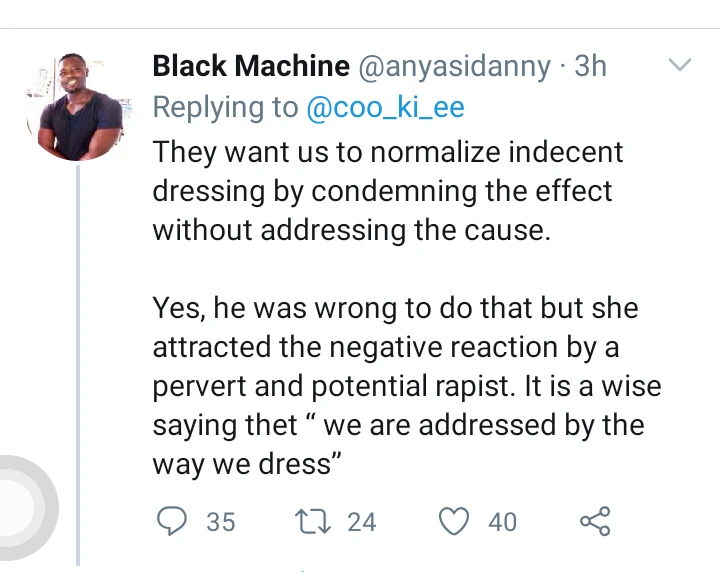Screen dimensions: 720x572
Task: Click the 3h timestamp
Action: tap(591, 67)
